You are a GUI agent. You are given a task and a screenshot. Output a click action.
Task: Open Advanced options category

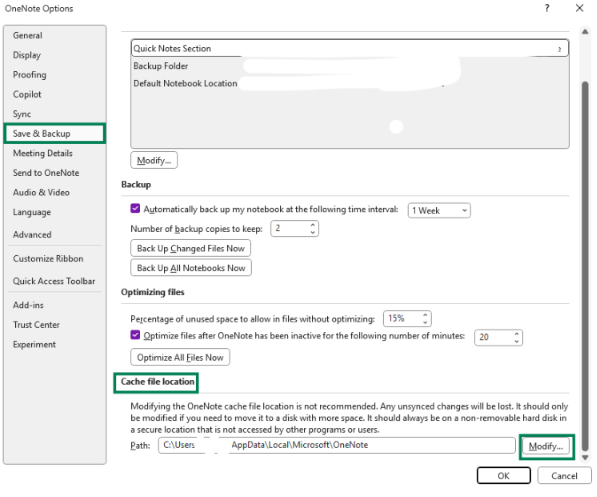click(32, 235)
